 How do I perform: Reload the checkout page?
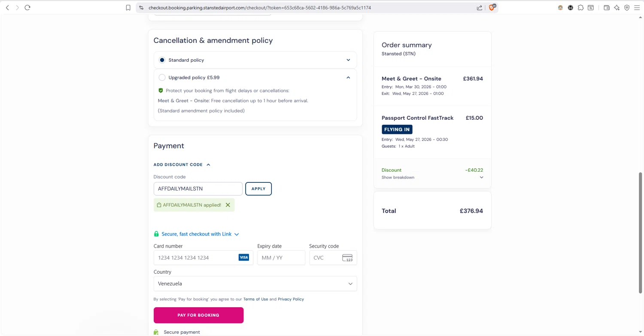pyautogui.click(x=27, y=8)
